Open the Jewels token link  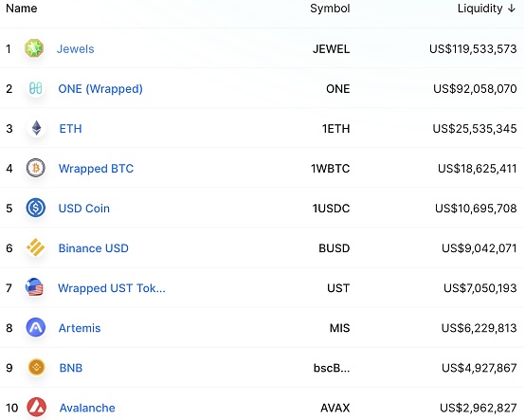(x=75, y=49)
